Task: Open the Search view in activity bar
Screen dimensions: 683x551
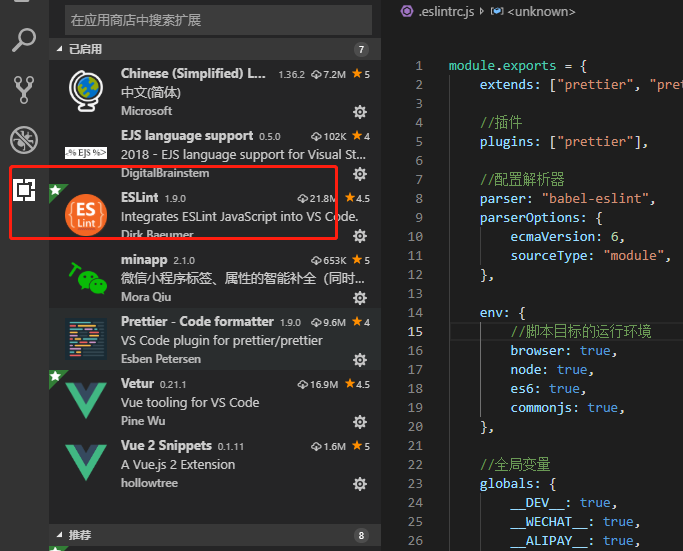Action: (x=24, y=40)
